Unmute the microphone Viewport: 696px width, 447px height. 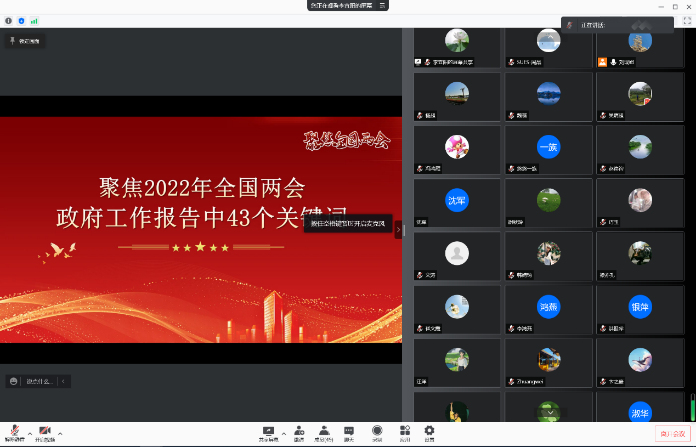click(16, 432)
